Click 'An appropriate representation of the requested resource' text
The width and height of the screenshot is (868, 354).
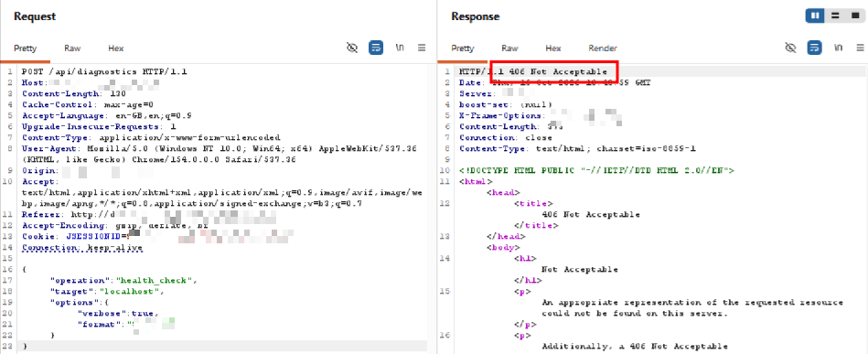tap(692, 303)
